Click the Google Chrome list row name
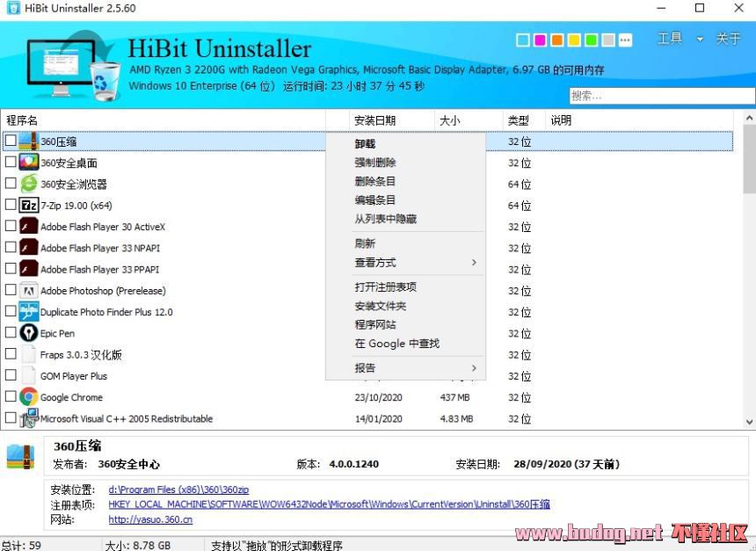This screenshot has height=551, width=756. point(71,397)
